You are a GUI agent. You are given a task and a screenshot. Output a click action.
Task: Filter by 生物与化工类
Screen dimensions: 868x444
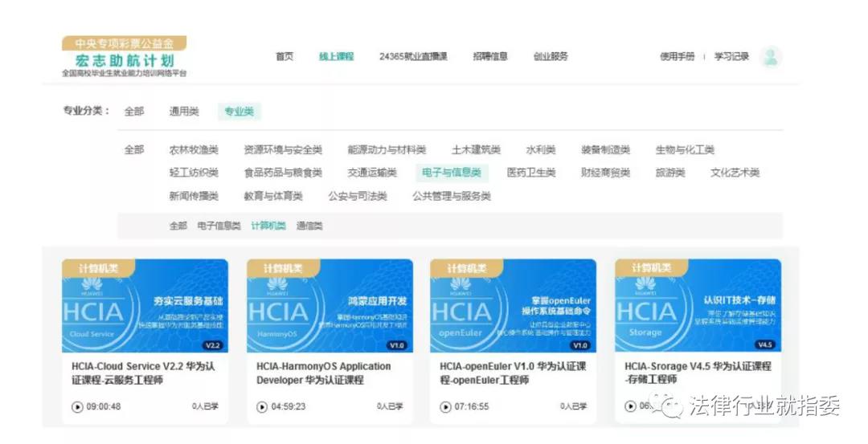coord(685,150)
